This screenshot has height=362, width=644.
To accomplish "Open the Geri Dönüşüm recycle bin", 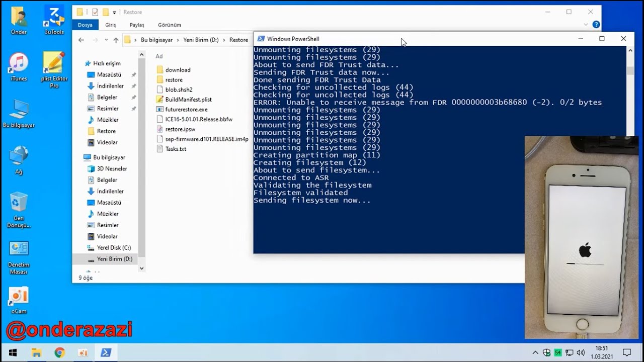I will click(19, 210).
